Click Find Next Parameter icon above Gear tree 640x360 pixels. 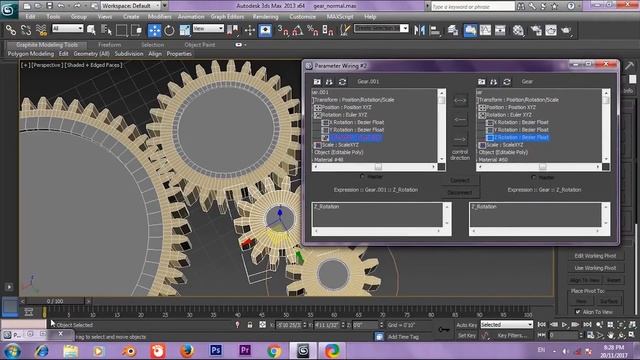point(493,82)
